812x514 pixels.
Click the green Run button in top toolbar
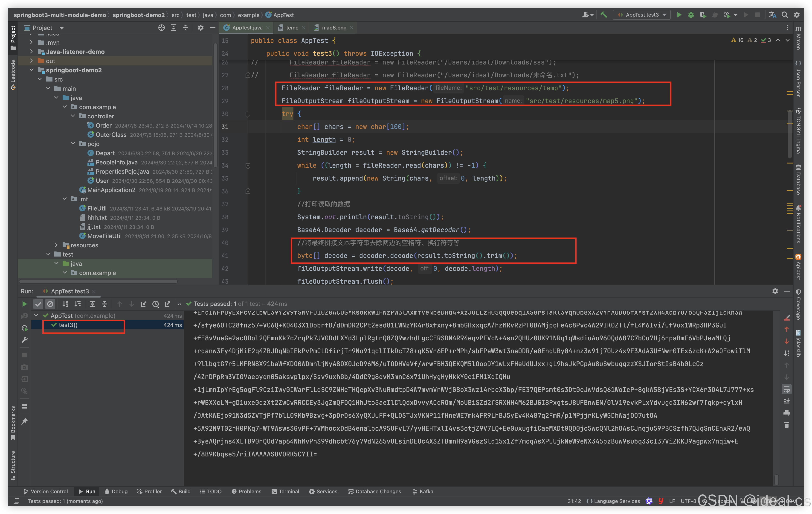point(679,15)
